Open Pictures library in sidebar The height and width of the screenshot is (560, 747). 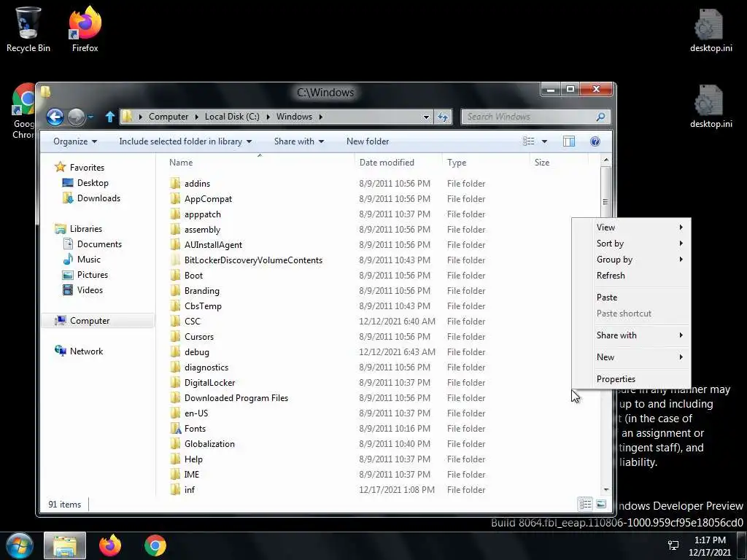click(93, 275)
